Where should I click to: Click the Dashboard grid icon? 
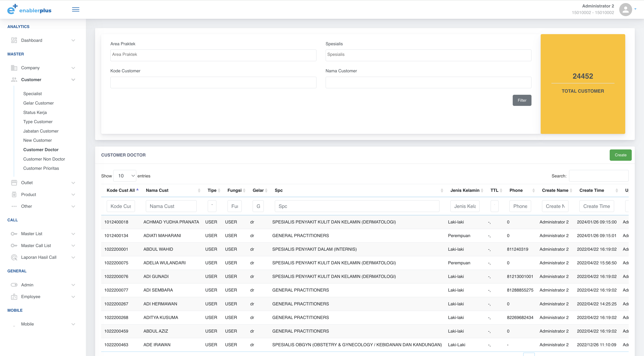pyautogui.click(x=14, y=40)
